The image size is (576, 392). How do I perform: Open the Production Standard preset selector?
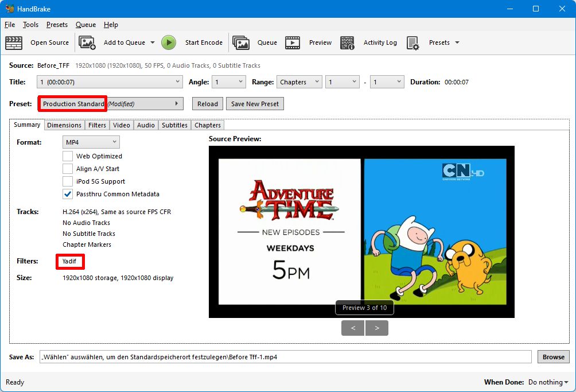(x=111, y=104)
